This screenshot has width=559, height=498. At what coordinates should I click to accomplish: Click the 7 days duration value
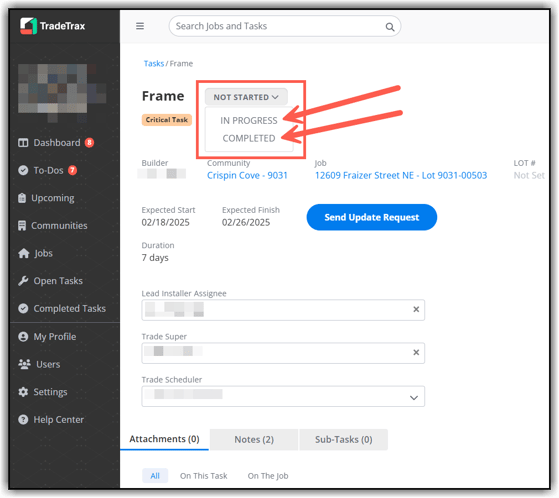(x=155, y=258)
